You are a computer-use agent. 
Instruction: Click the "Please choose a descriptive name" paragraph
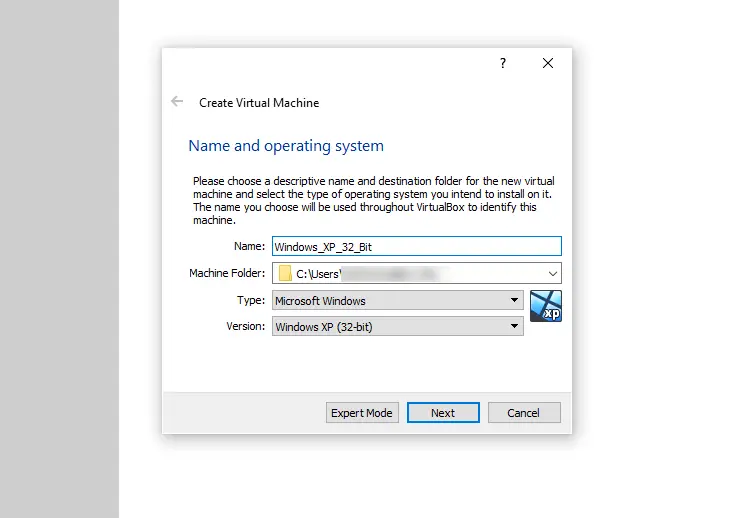click(373, 201)
